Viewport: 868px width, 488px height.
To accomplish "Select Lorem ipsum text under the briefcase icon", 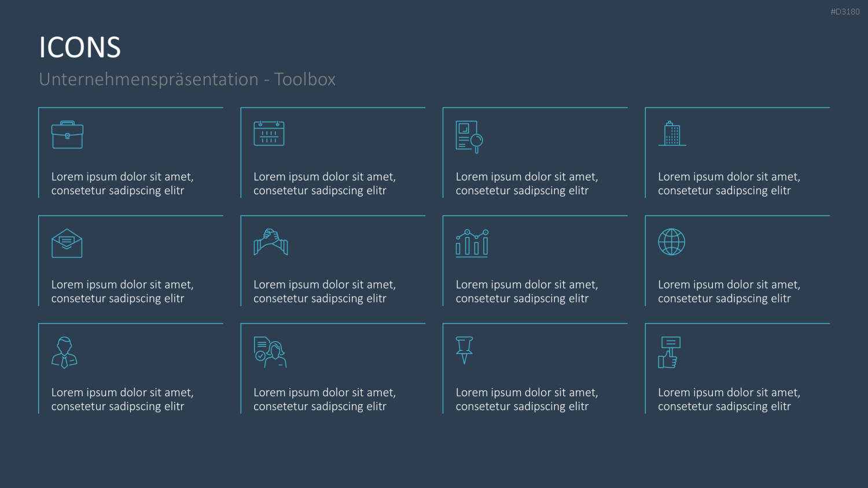I will pos(123,184).
